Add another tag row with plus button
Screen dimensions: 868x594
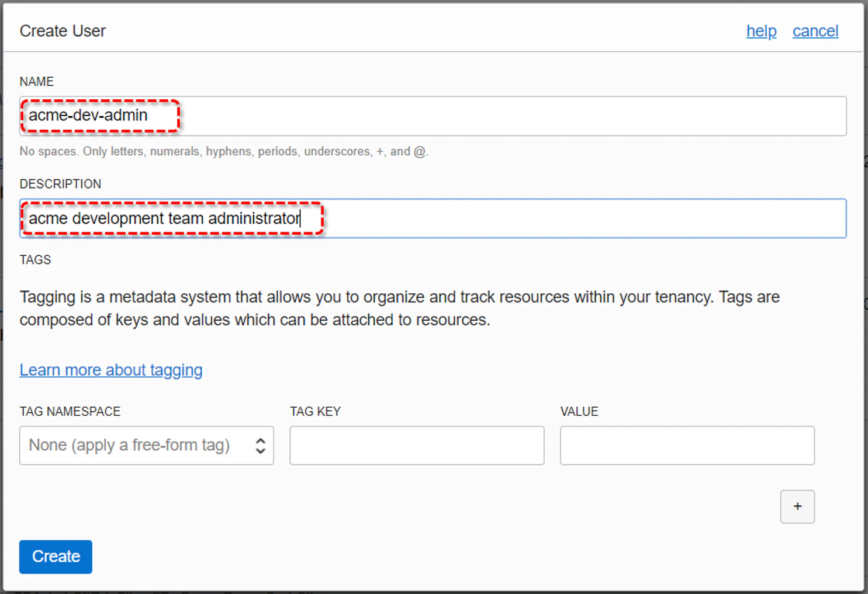797,506
